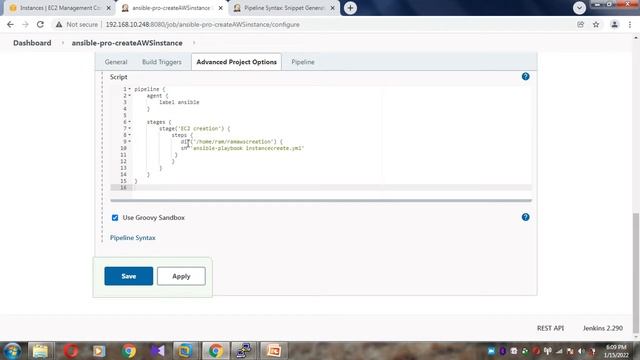This screenshot has height=360, width=640.
Task: Place cursor on ansible-playbook instancecreate.yml line
Action: pyautogui.click(x=242, y=148)
